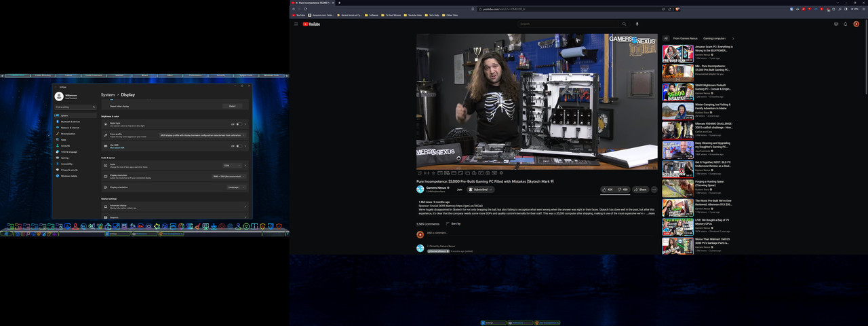868x326 pixels.
Task: Open Personalization in Settings sidebar
Action: coord(75,134)
